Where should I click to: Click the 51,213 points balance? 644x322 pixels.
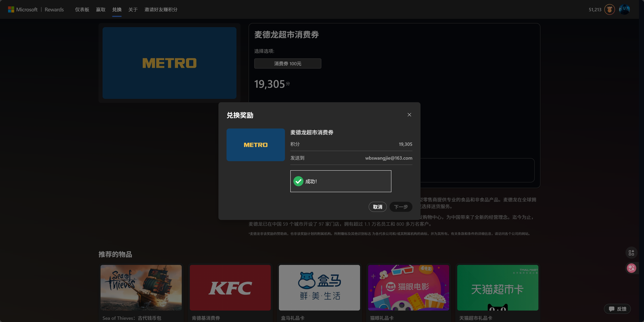(595, 10)
